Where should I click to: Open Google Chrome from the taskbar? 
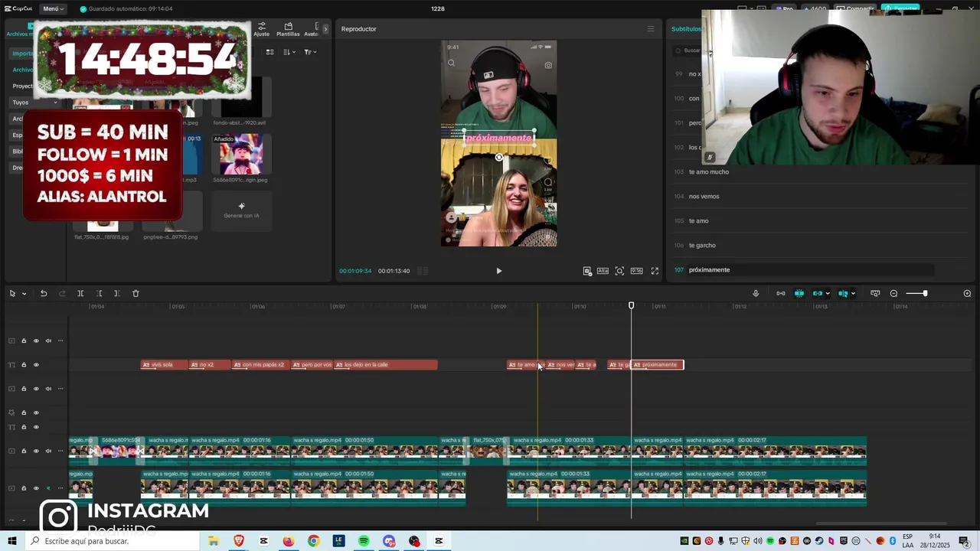coord(313,541)
